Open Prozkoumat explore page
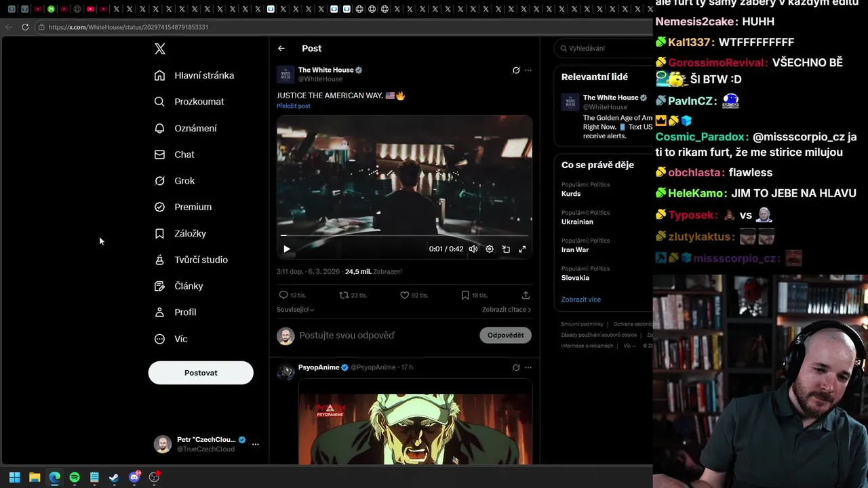This screenshot has height=488, width=868. 189,102
